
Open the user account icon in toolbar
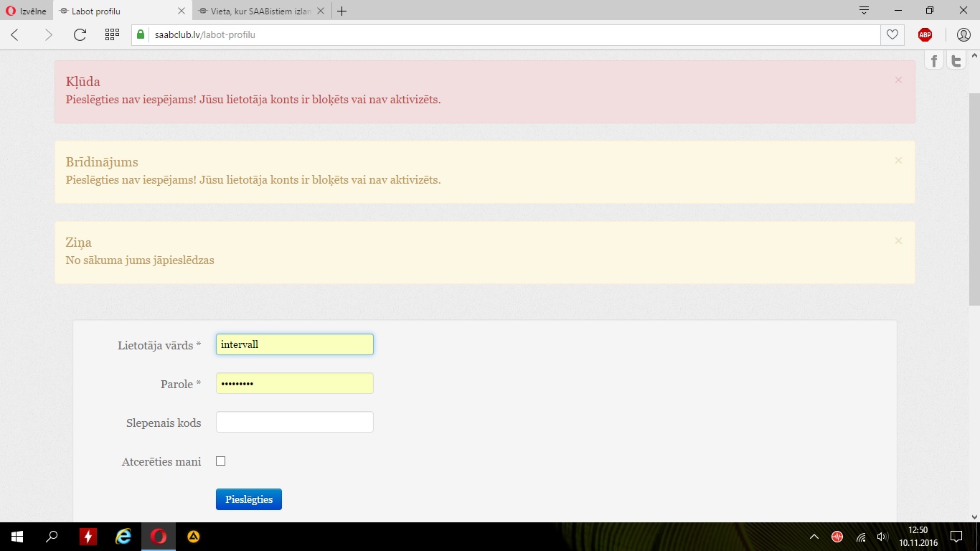(963, 34)
